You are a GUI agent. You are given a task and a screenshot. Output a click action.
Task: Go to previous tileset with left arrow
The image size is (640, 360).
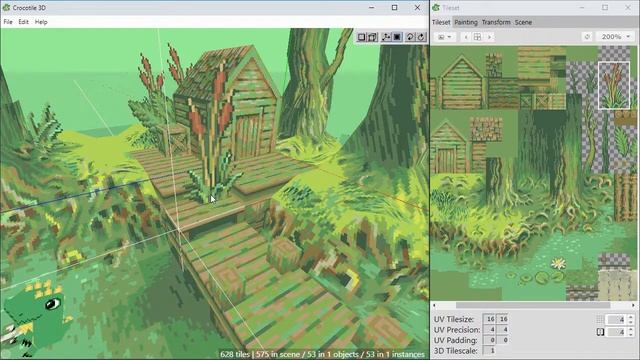click(466, 37)
